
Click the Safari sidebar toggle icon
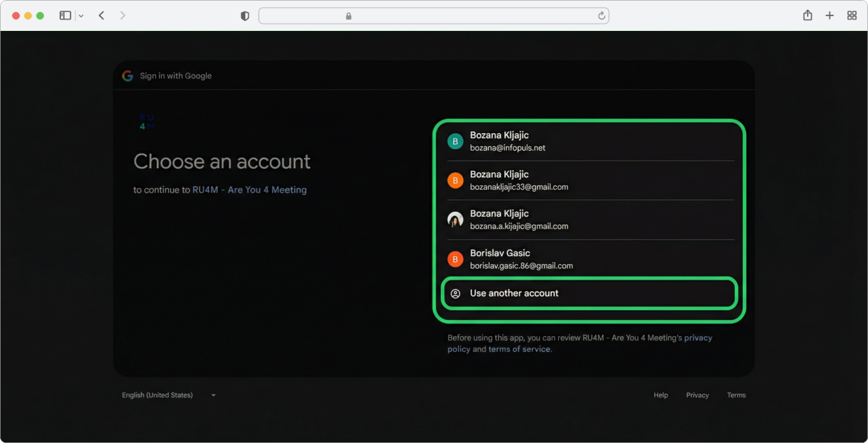65,16
